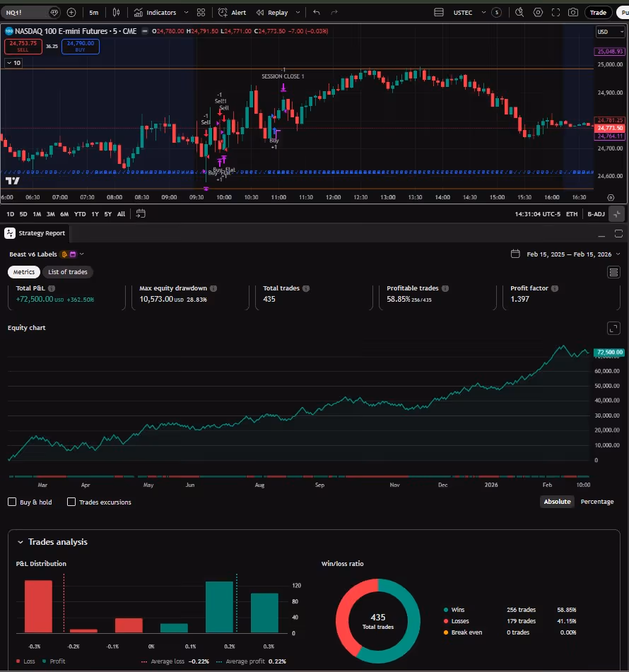Open the indicator templates grid icon
This screenshot has height=672, width=629.
coord(201,13)
